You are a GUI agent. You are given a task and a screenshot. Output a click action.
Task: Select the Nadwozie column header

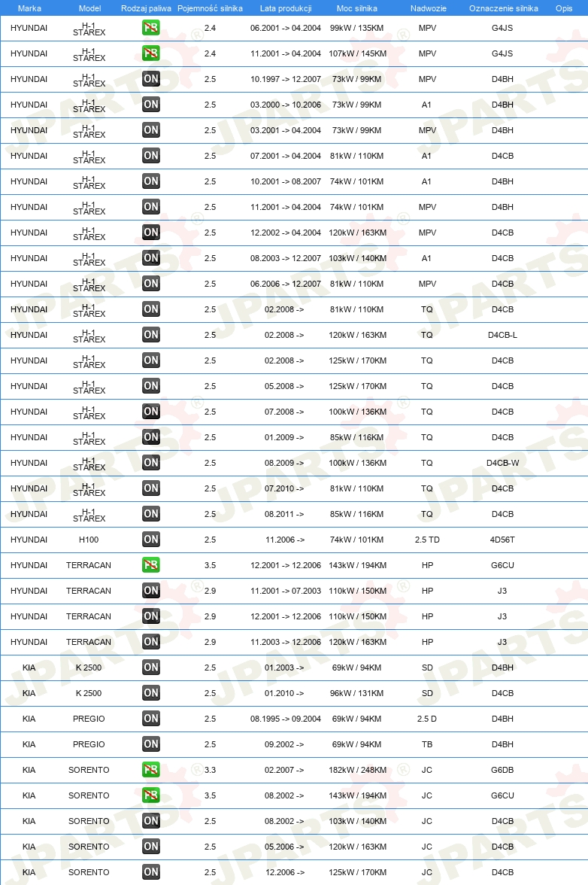point(429,8)
